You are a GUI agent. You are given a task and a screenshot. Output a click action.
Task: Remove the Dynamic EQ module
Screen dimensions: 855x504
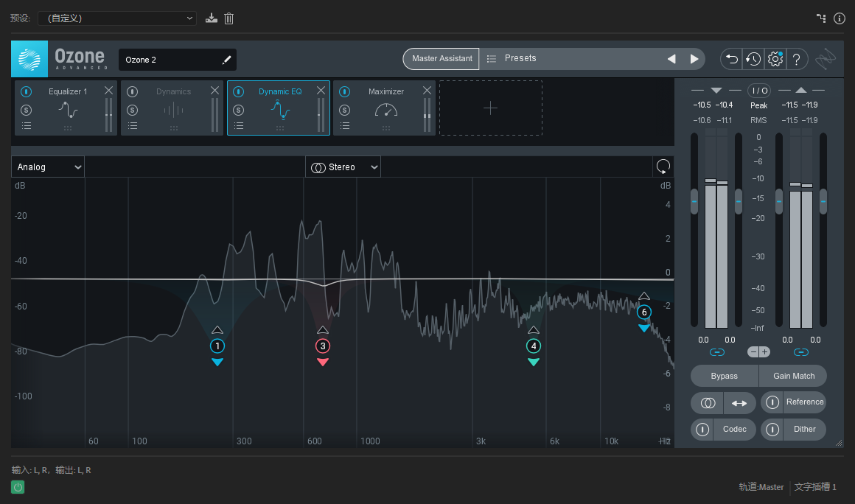coord(321,91)
